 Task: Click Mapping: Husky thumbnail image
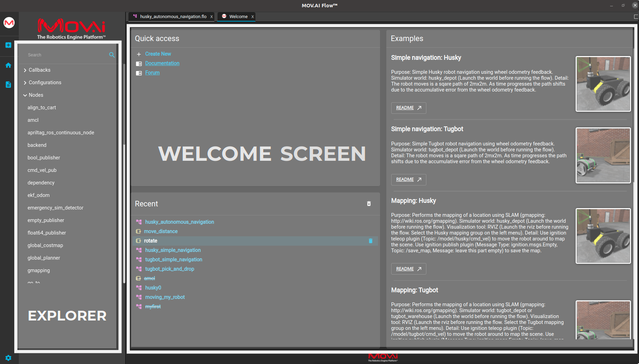tap(603, 236)
